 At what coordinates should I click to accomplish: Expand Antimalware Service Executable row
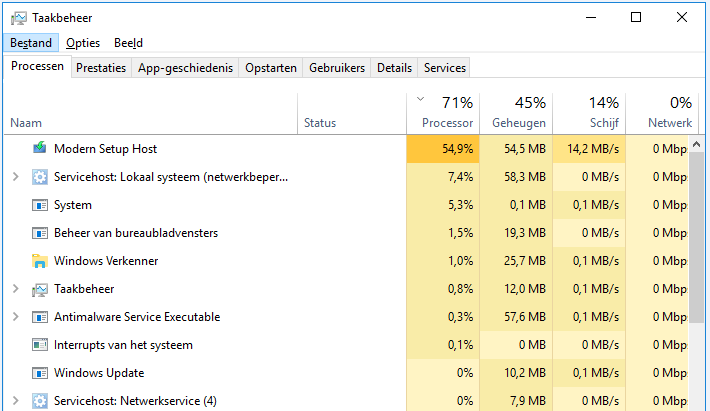(15, 317)
